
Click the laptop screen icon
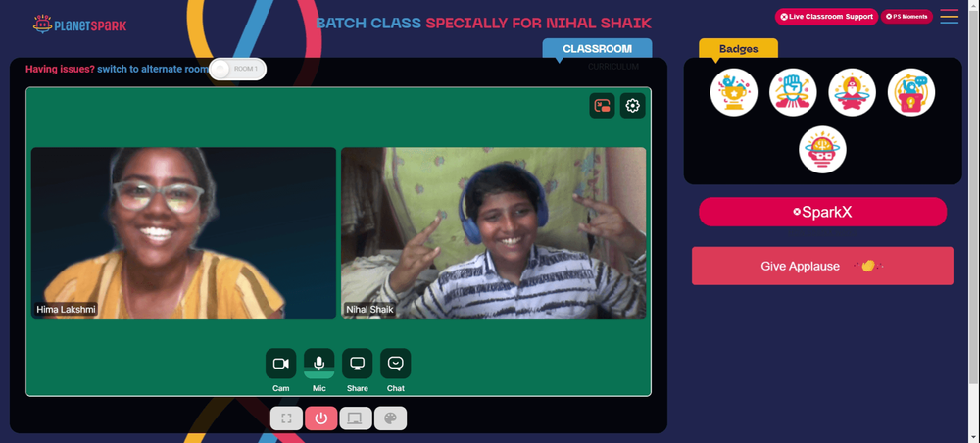(x=356, y=418)
